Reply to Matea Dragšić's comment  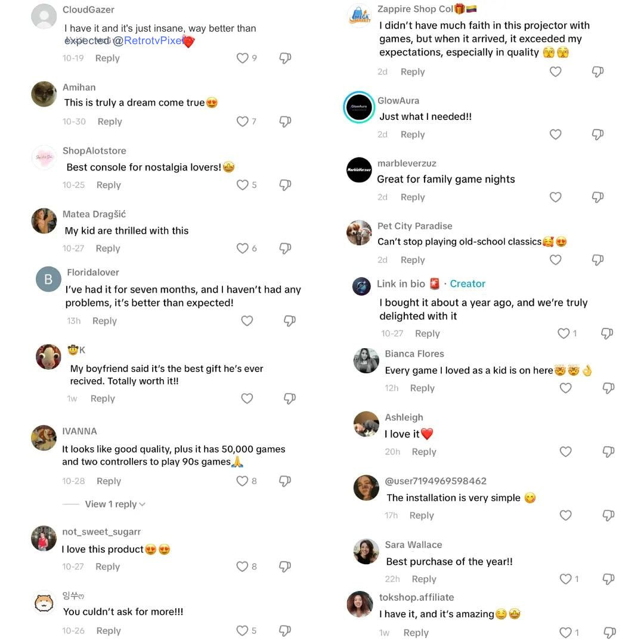tap(108, 249)
